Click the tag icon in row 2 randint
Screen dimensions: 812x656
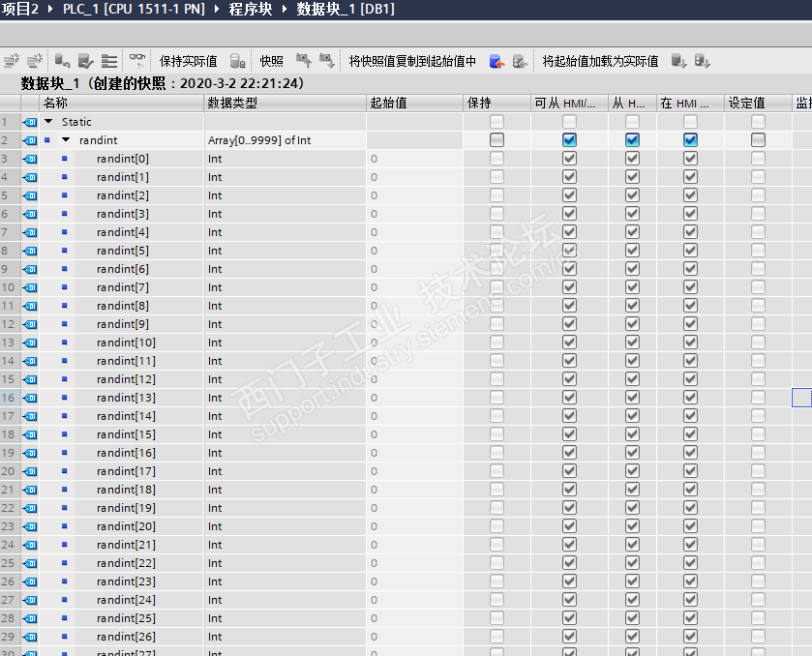pyautogui.click(x=30, y=140)
